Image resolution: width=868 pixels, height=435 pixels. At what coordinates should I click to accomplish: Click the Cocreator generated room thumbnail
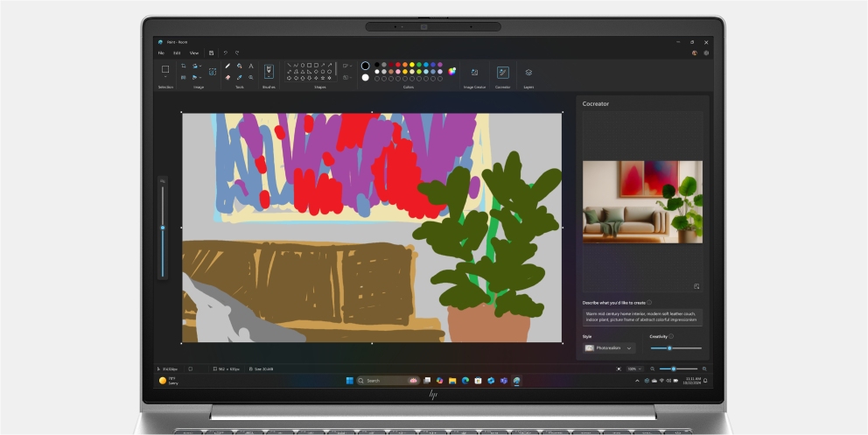click(x=642, y=202)
